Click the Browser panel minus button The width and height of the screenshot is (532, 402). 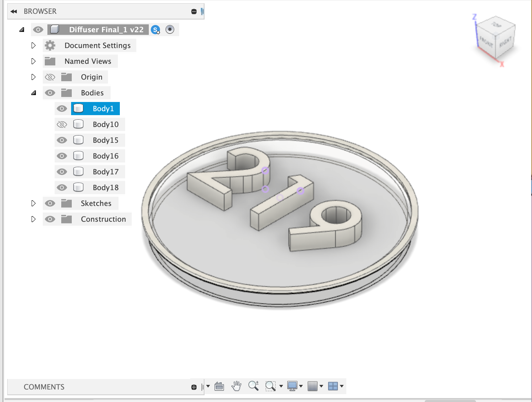pos(194,12)
